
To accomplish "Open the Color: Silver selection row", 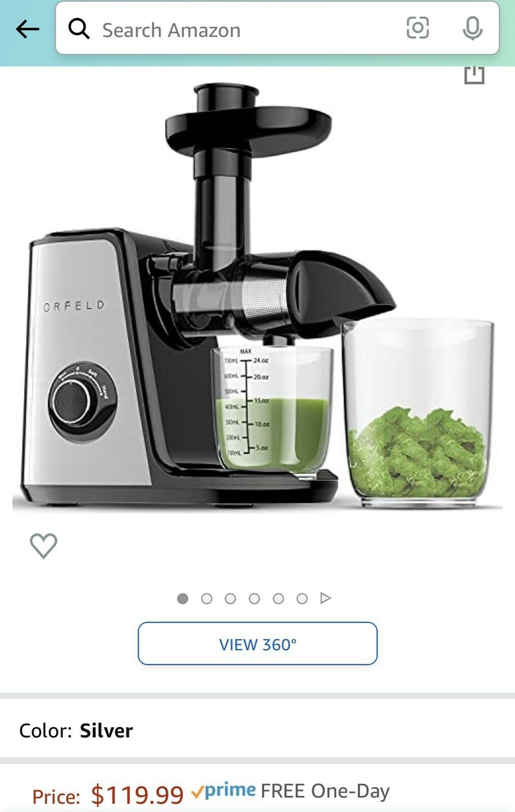I will [x=257, y=730].
